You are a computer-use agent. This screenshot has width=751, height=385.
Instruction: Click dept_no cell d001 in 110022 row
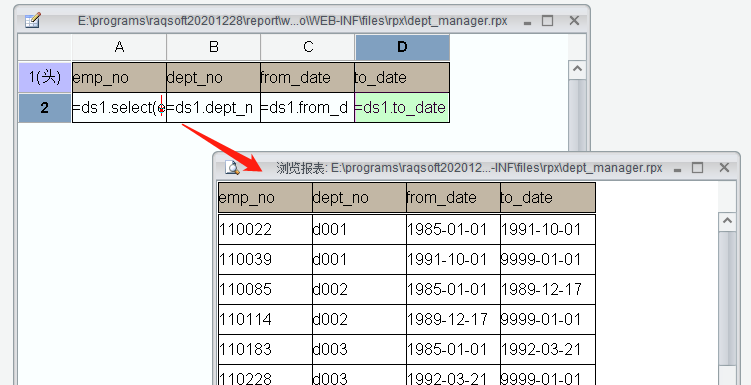pos(360,229)
